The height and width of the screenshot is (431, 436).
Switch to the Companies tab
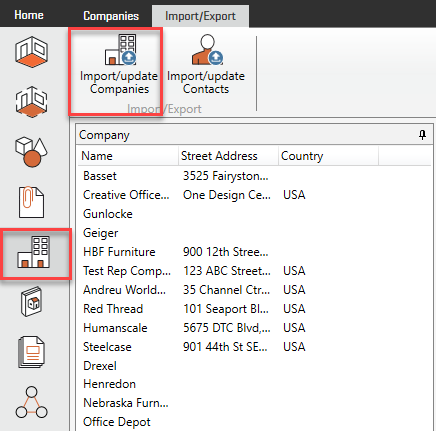111,16
